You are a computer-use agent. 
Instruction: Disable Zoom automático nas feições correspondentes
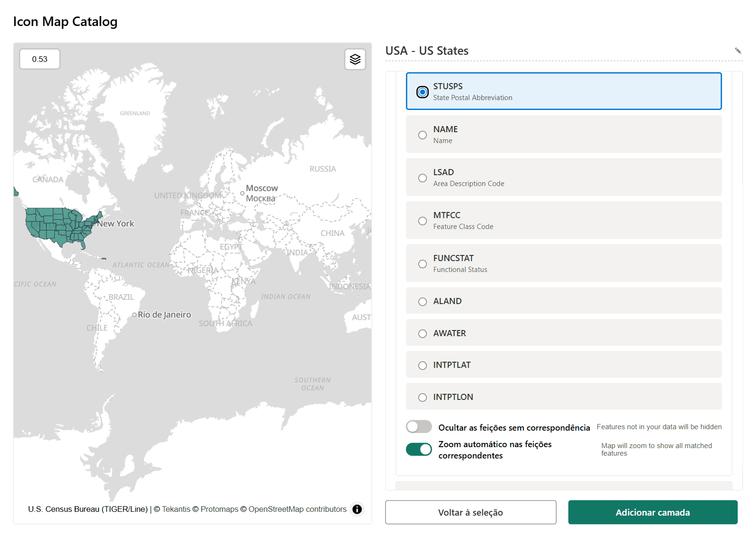point(419,450)
